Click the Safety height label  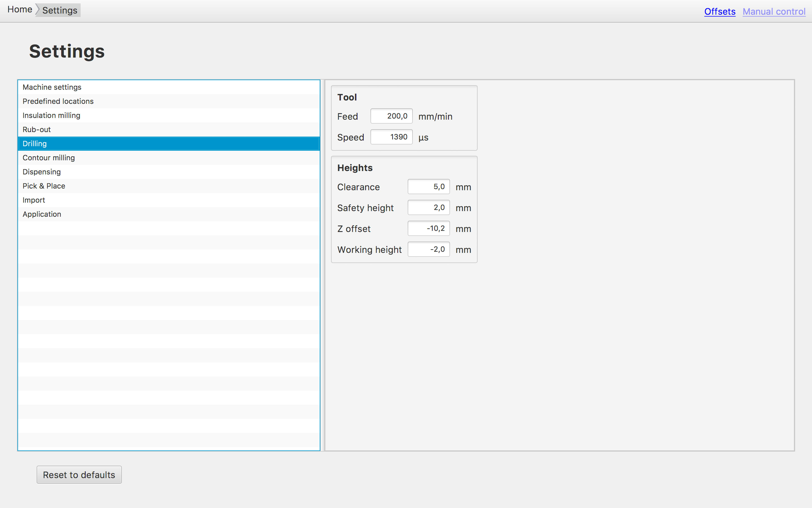(365, 208)
